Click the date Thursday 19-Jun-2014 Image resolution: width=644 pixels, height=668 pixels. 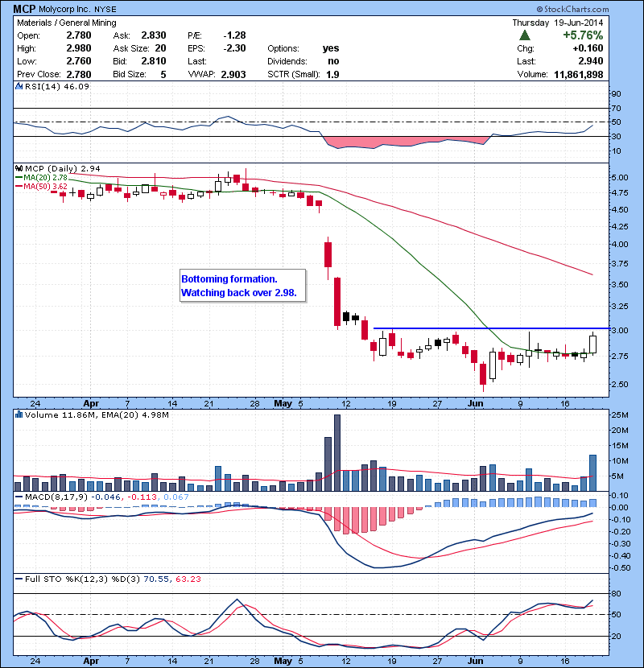coord(558,23)
